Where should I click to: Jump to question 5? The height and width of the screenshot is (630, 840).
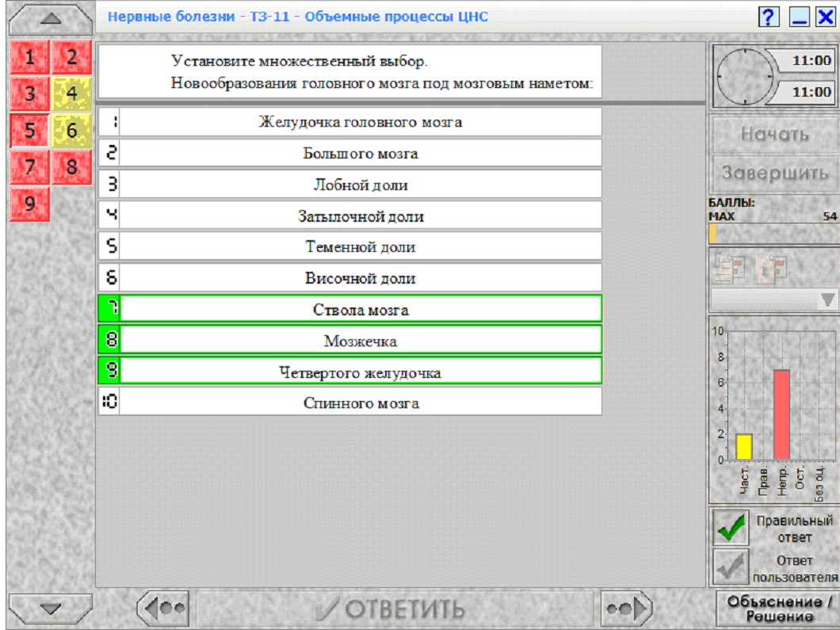point(29,130)
